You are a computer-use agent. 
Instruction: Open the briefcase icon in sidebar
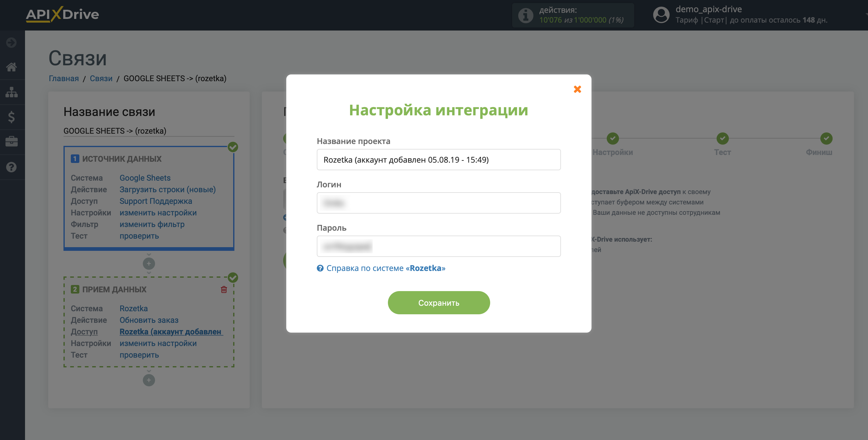pyautogui.click(x=12, y=142)
